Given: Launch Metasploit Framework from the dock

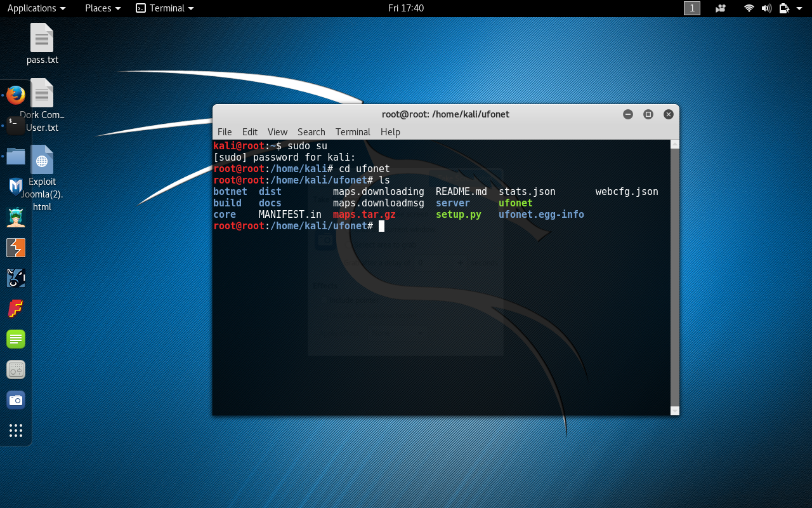Looking at the screenshot, I should [x=16, y=186].
